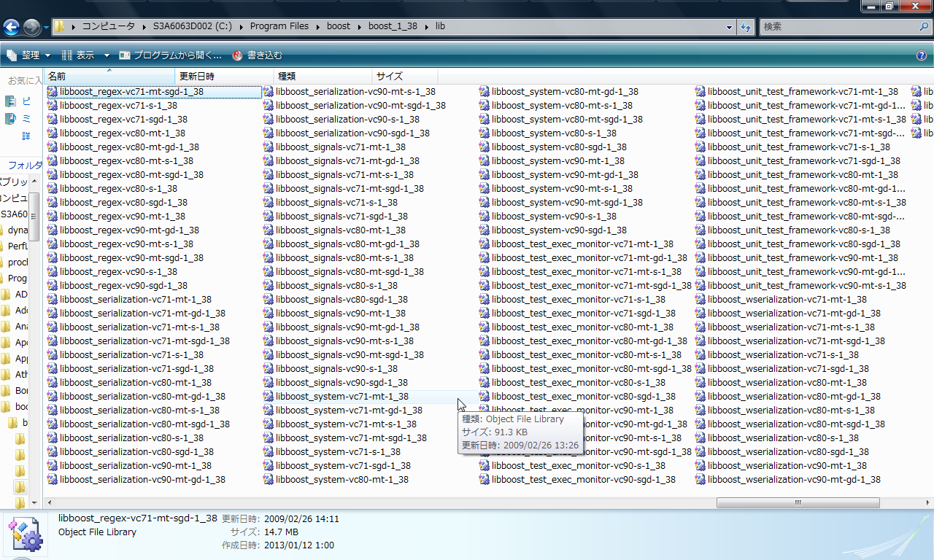The image size is (934, 560).
Task: Click the magnifier icon in the search box
Action: (923, 26)
